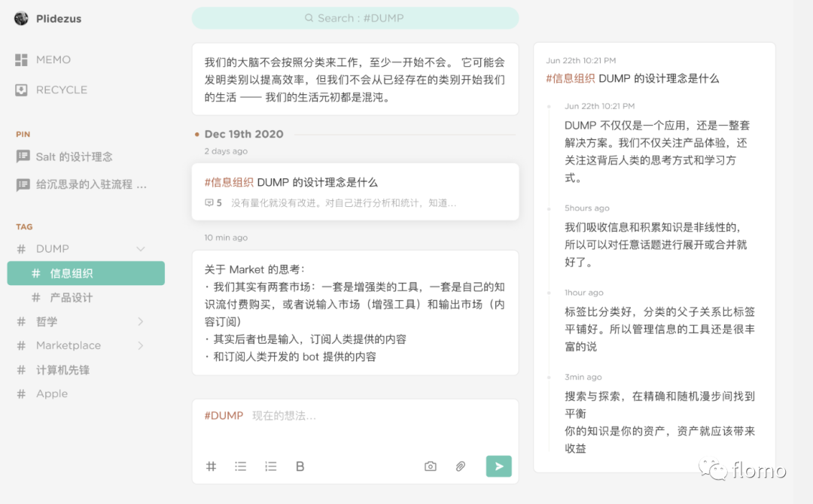Click the Dec 19th 2020 date header

pyautogui.click(x=244, y=134)
